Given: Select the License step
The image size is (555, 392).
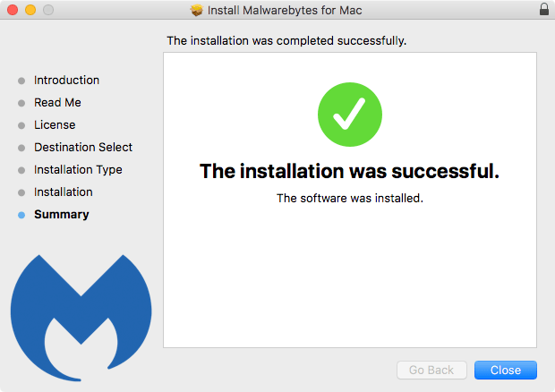Looking at the screenshot, I should tap(55, 125).
